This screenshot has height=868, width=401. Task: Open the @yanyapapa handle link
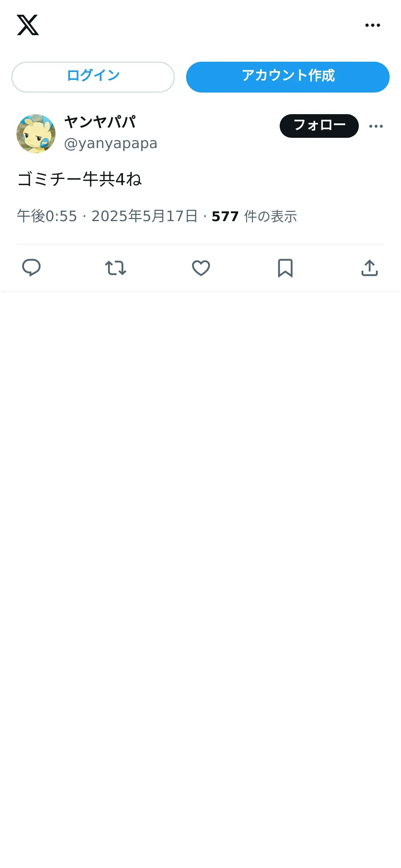pyautogui.click(x=111, y=143)
